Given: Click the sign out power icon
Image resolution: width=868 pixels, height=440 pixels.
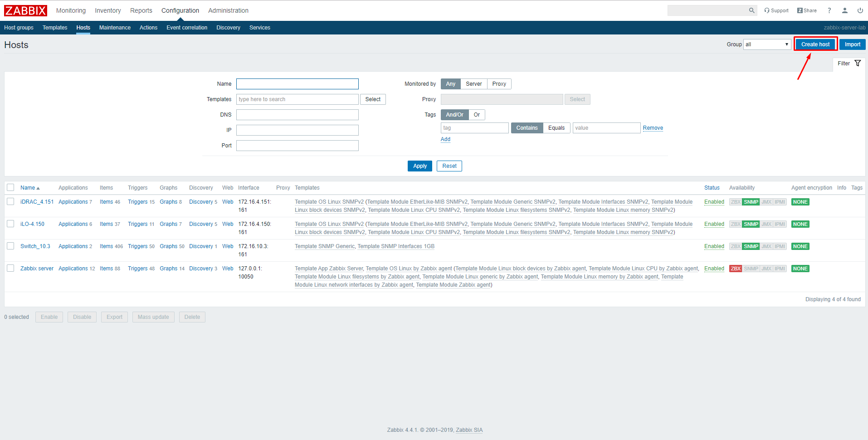Looking at the screenshot, I should 860,10.
